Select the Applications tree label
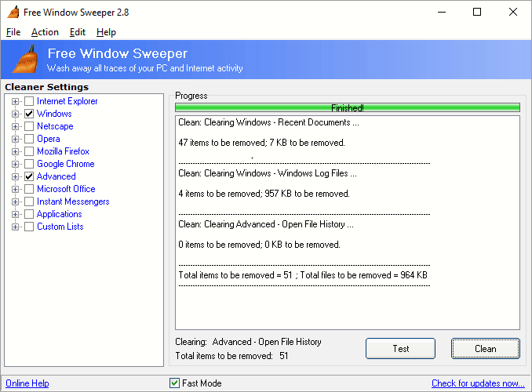The height and width of the screenshot is (392, 532). (60, 214)
